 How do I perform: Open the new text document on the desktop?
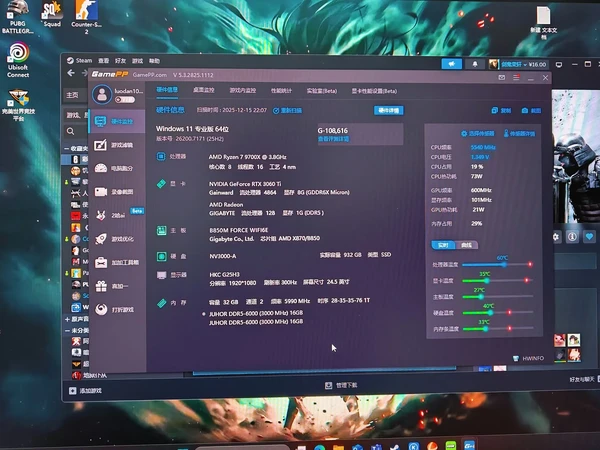[543, 22]
